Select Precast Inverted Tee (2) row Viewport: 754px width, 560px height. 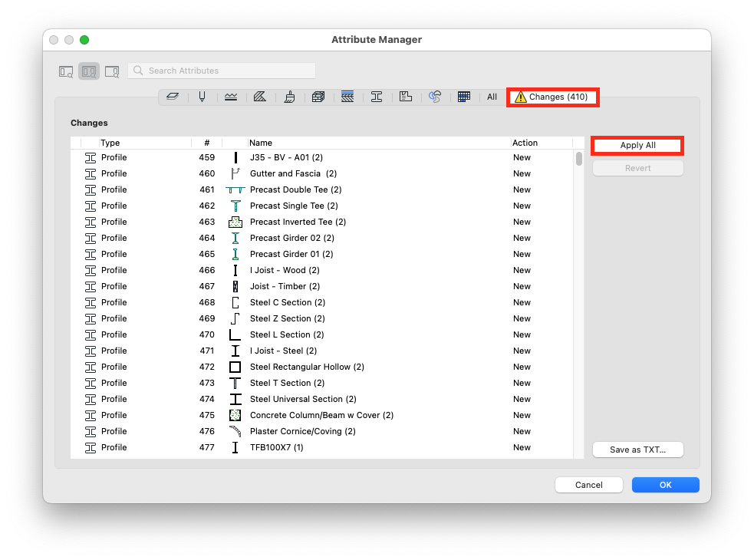(322, 222)
